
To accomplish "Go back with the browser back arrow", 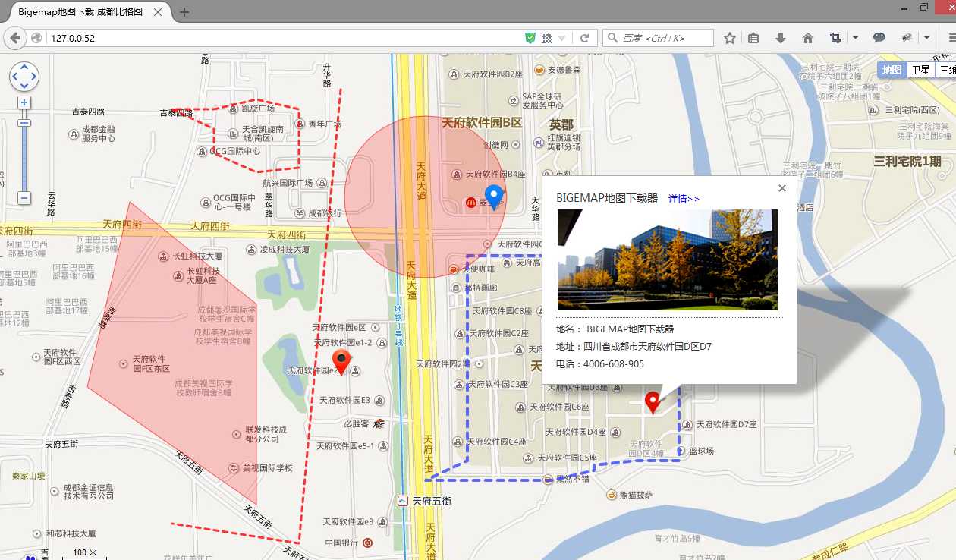I will pyautogui.click(x=15, y=38).
